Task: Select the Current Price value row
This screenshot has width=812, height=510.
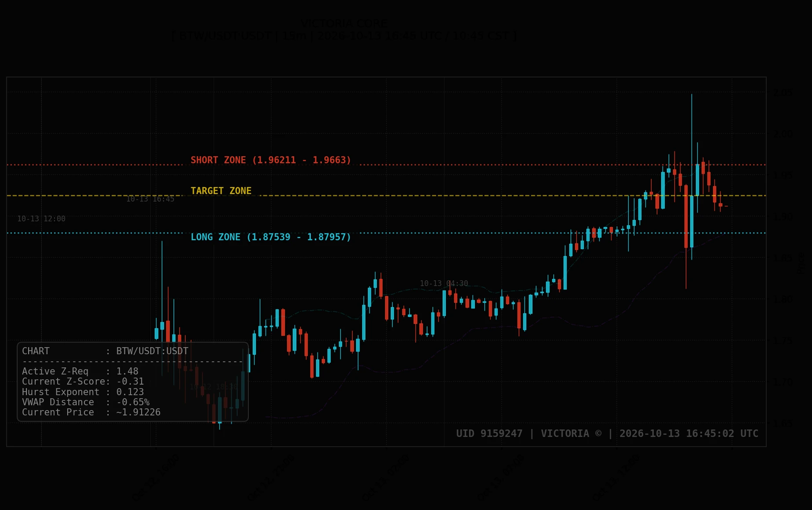Action: click(x=91, y=412)
